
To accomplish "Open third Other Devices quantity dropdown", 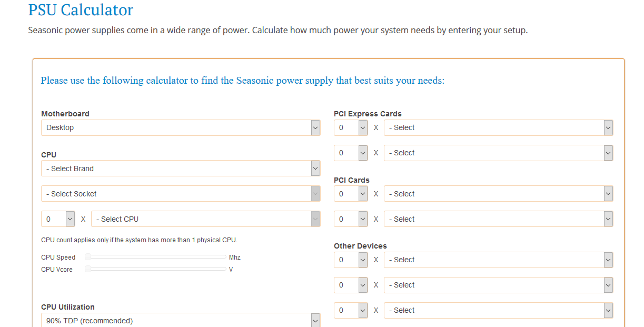I will 351,310.
